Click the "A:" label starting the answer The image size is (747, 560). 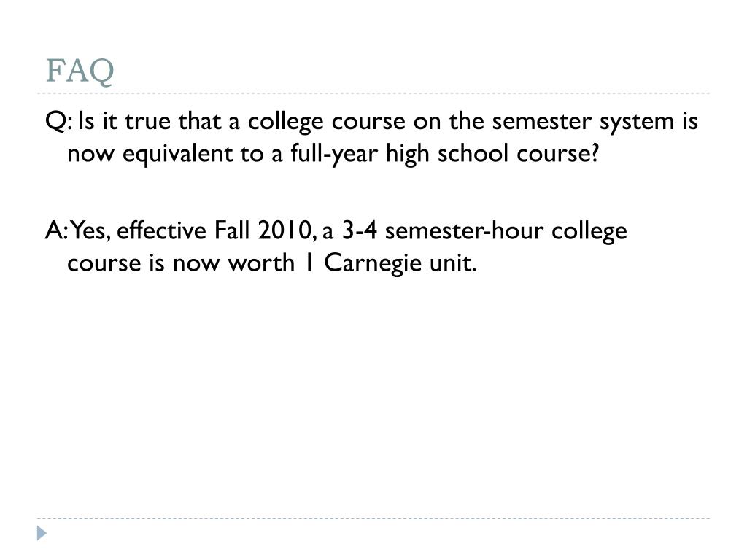point(57,230)
